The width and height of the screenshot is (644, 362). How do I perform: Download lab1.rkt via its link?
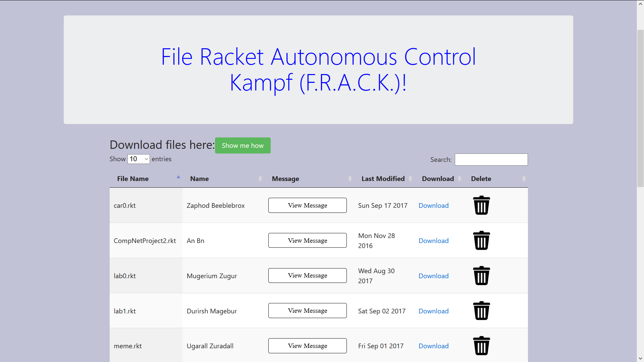pos(433,311)
